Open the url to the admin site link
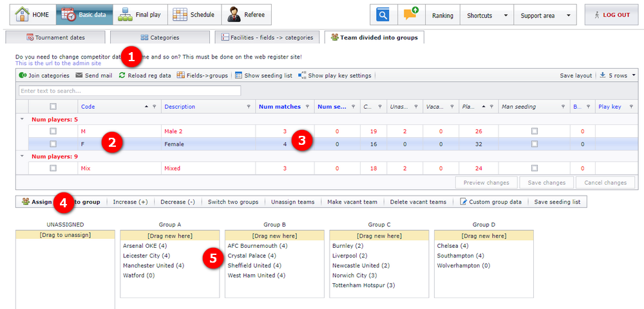 58,64
